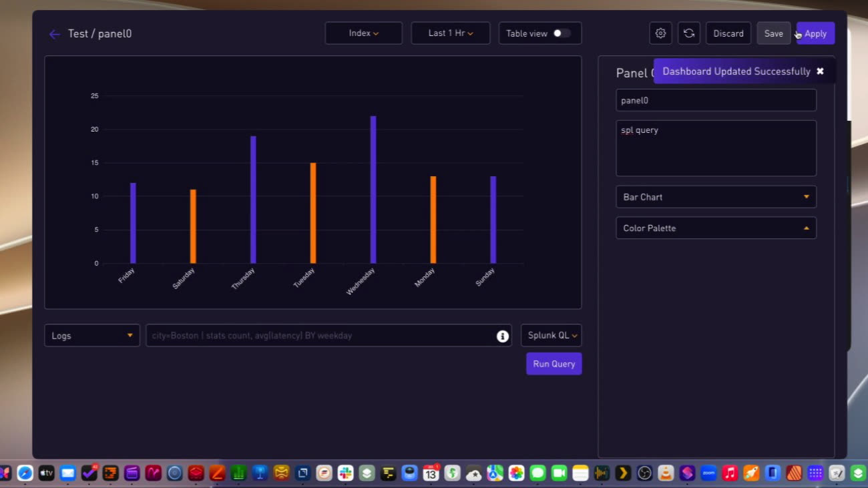Click the Test / panel0 breadcrumb title
This screenshot has height=488, width=868.
[x=99, y=33]
